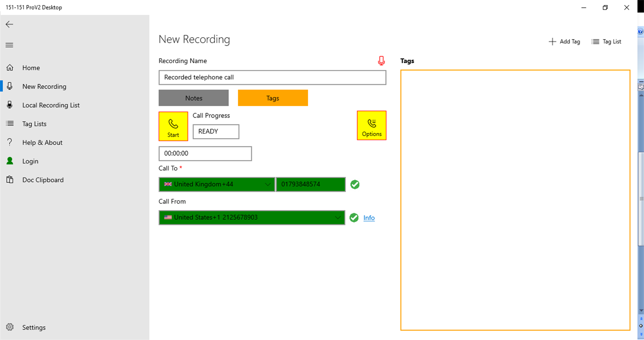Click the hamburger menu to collapse sidebar

click(9, 45)
